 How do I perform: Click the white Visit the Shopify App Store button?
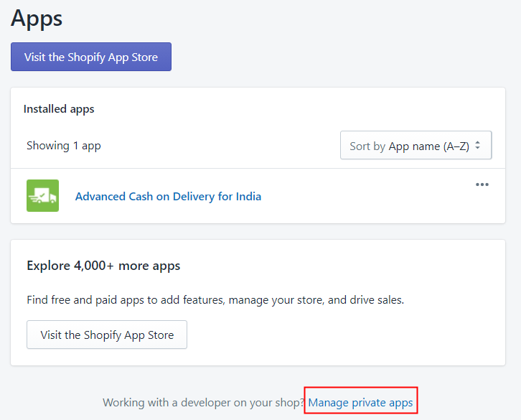(107, 335)
